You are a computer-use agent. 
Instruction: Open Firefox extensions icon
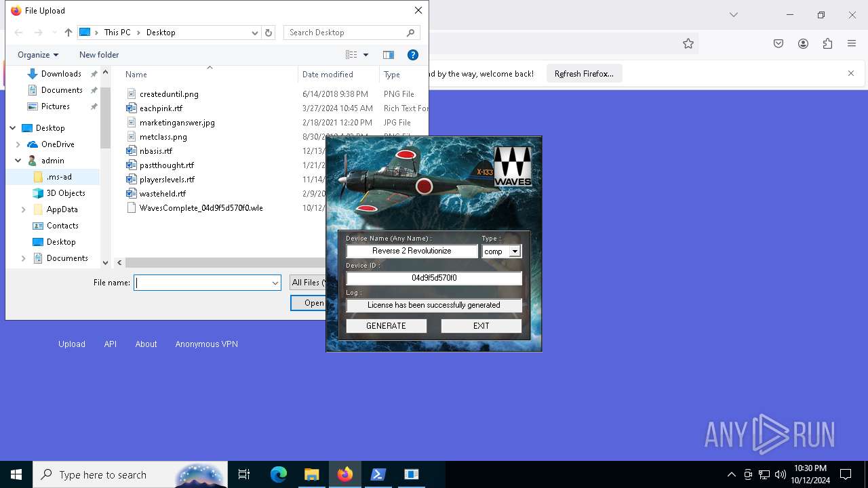point(827,43)
